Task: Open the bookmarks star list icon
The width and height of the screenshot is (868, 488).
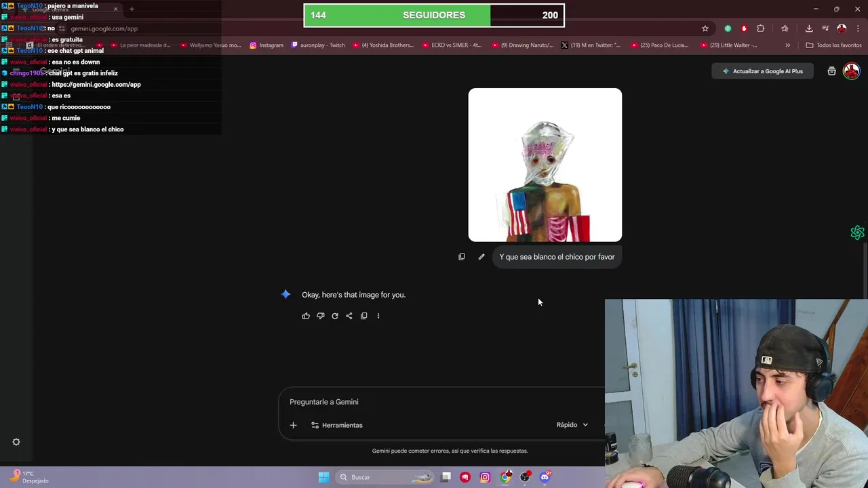Action: coord(785,28)
